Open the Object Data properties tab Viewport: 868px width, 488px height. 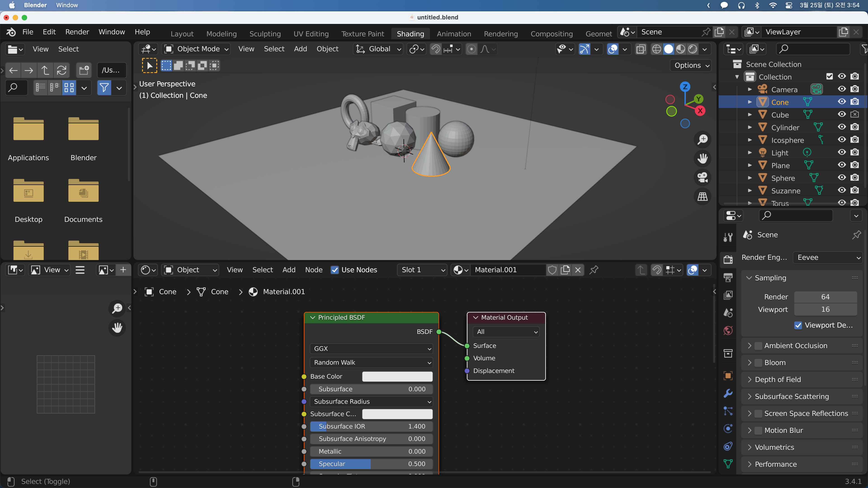click(728, 464)
